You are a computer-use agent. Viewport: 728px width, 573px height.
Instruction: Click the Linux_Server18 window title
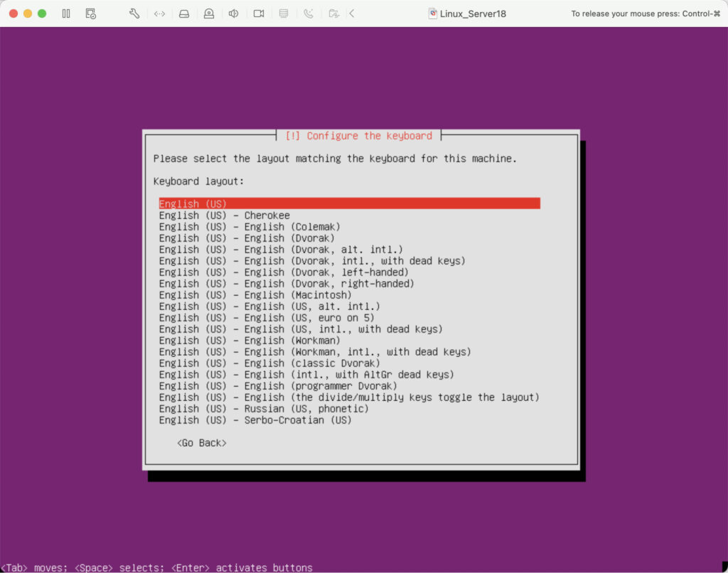473,14
